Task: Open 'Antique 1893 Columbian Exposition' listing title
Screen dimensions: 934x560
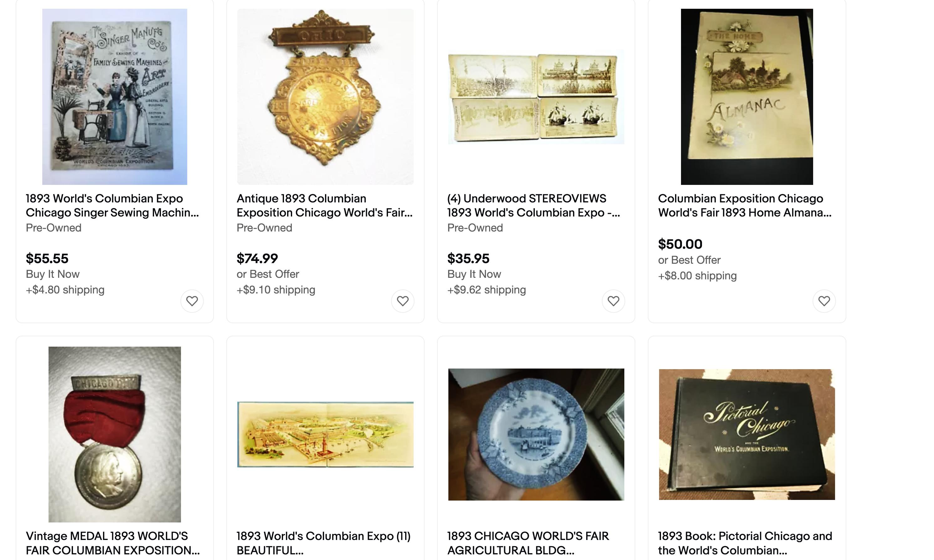Action: click(x=324, y=205)
